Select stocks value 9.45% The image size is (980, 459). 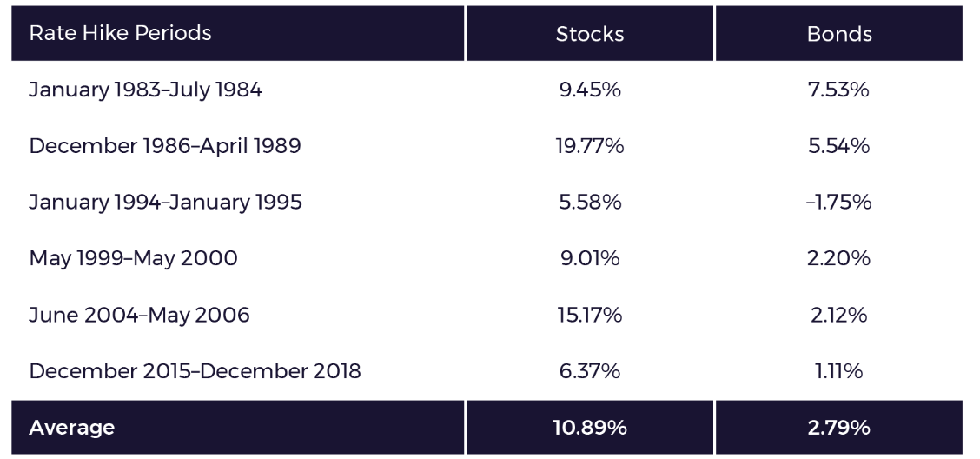(589, 90)
